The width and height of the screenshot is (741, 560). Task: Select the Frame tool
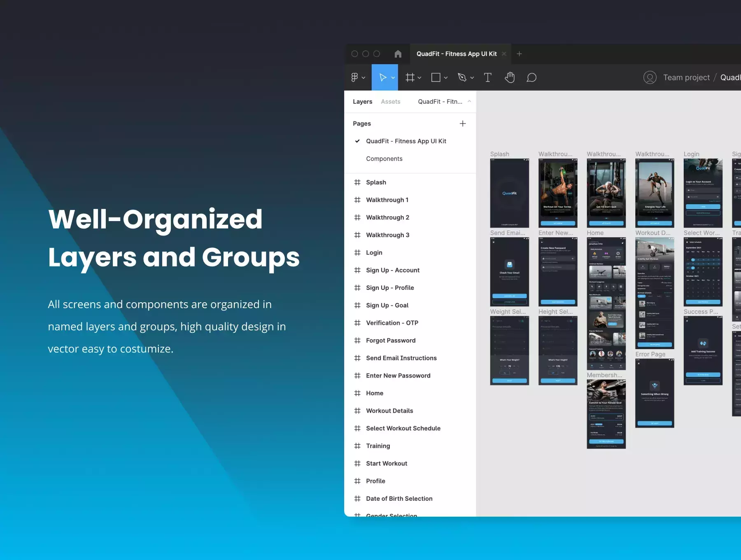(x=410, y=77)
